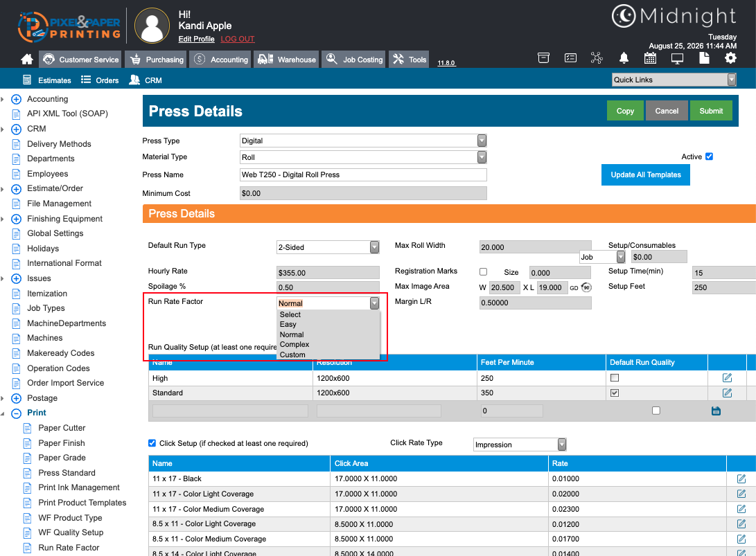Viewport: 756px width, 556px height.
Task: Click into the Press Name input field
Action: coord(363,175)
